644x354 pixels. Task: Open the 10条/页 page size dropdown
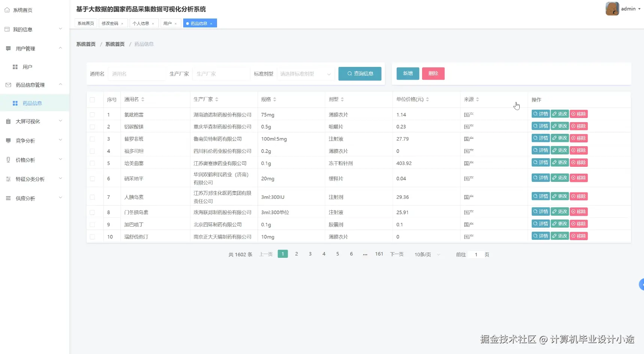click(426, 254)
